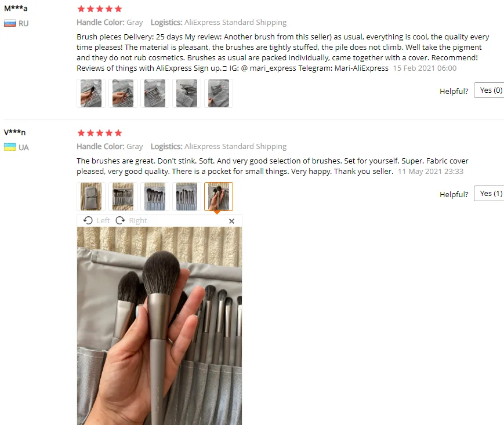Open second photo in V***n's review
This screenshot has width=504, height=425.
click(x=123, y=197)
